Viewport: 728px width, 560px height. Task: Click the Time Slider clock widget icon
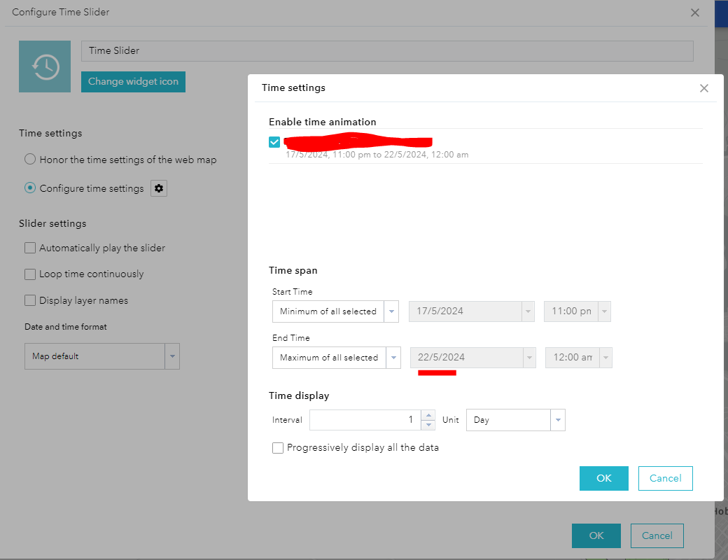pyautogui.click(x=45, y=66)
